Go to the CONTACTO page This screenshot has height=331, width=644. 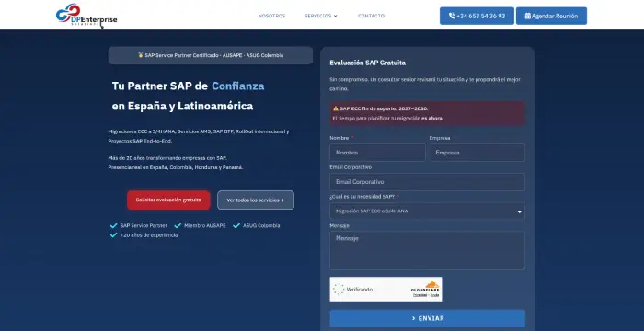pyautogui.click(x=371, y=16)
